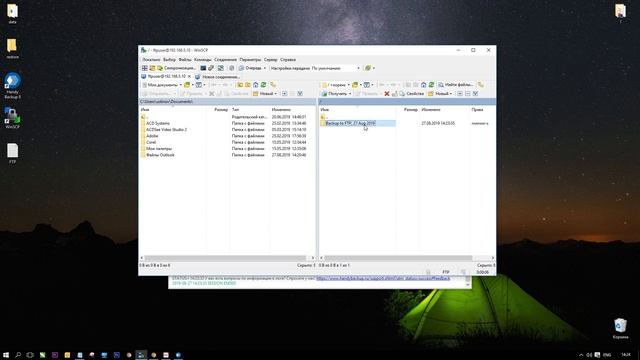
Task: Click the remote Свойства properties button
Action: pyautogui.click(x=411, y=94)
